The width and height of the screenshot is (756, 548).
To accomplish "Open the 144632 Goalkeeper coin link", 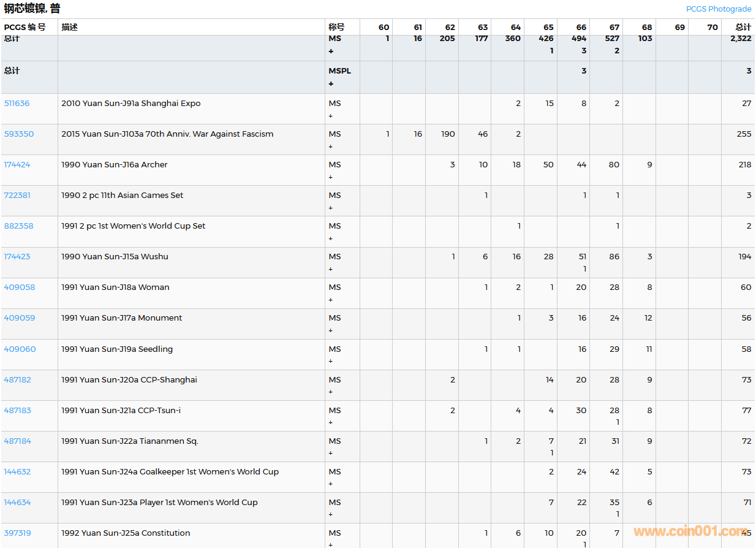I will tap(17, 472).
